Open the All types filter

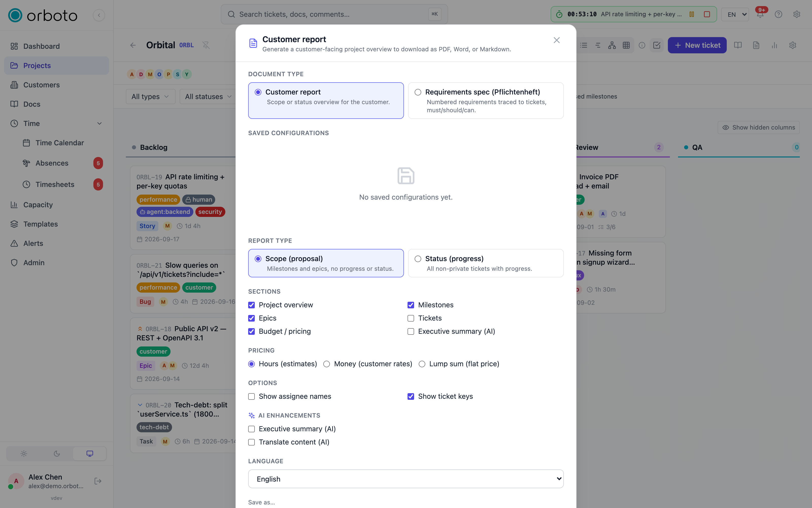pyautogui.click(x=150, y=97)
